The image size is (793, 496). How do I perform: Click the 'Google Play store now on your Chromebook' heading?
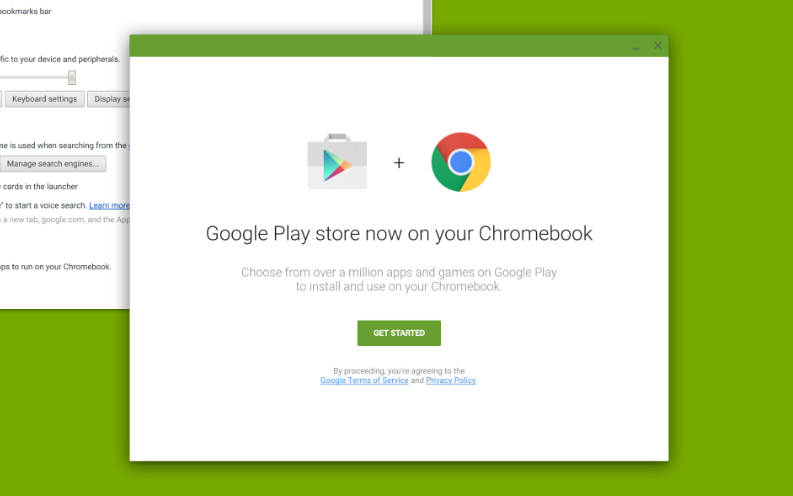click(399, 234)
